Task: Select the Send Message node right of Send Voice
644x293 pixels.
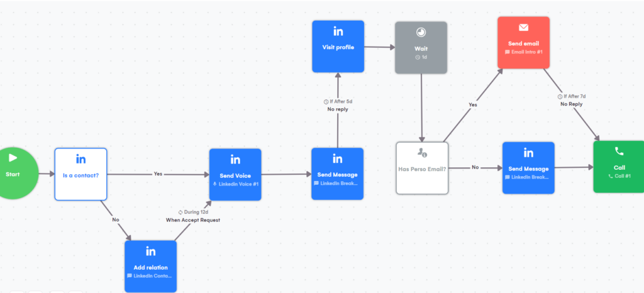Action: click(338, 174)
